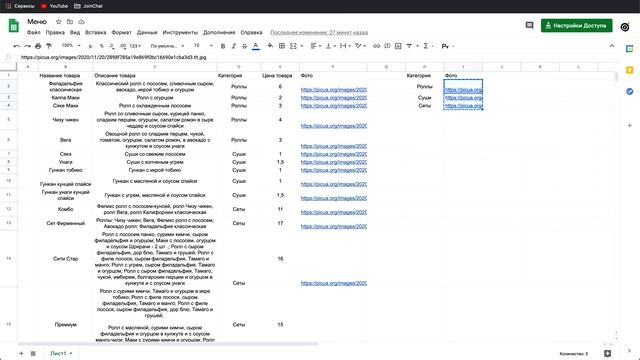Insert a link using the chain icon
Viewport: 640px width, 360px height.
coord(376,46)
